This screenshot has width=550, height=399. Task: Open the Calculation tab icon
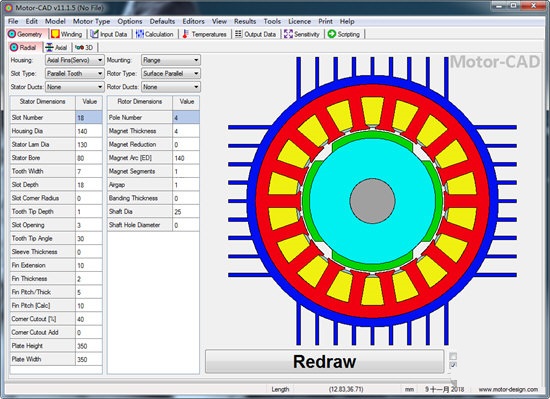coord(155,34)
